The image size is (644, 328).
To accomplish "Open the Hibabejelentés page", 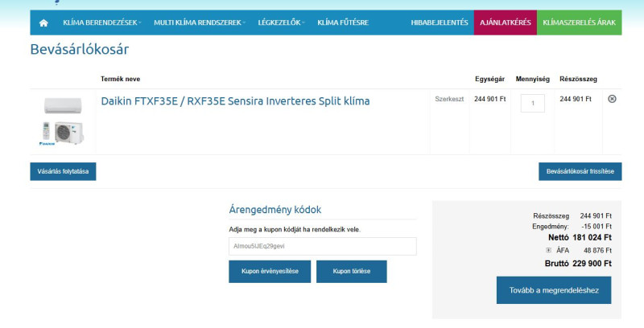I will tap(439, 23).
